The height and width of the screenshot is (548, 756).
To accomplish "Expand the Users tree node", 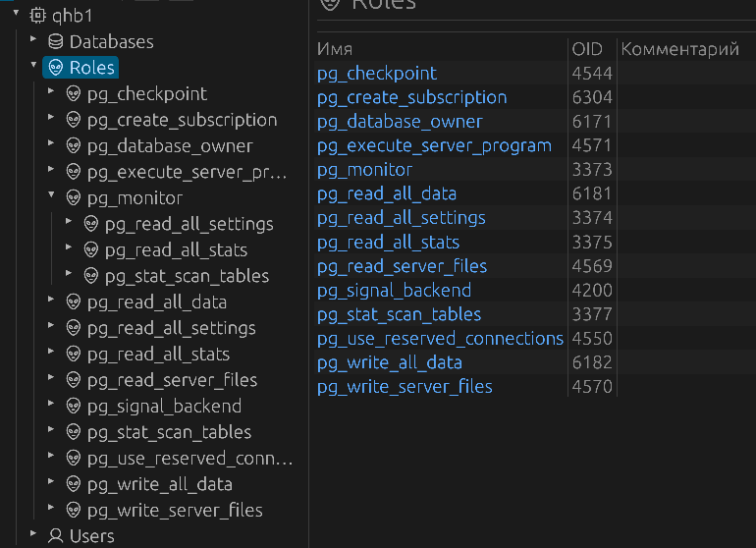I will [x=33, y=535].
